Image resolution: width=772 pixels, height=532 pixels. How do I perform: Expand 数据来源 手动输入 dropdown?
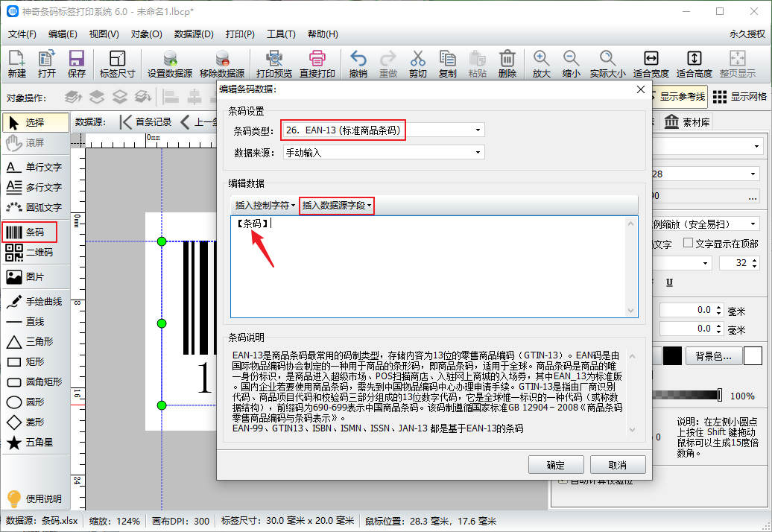478,153
